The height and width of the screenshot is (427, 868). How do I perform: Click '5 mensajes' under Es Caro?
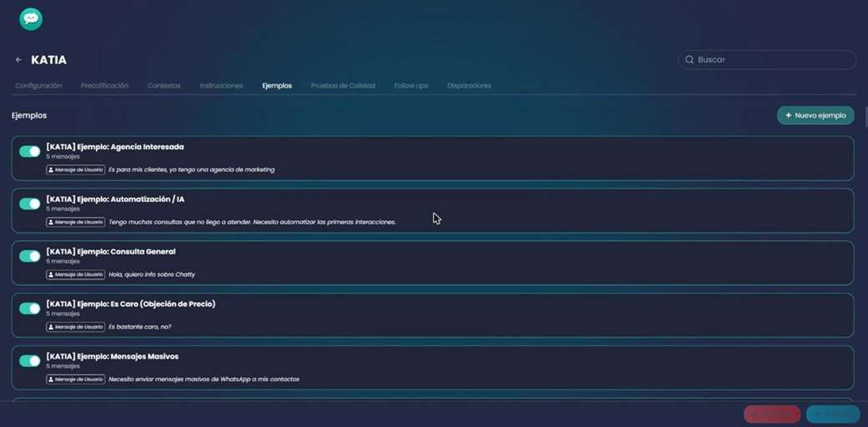63,314
